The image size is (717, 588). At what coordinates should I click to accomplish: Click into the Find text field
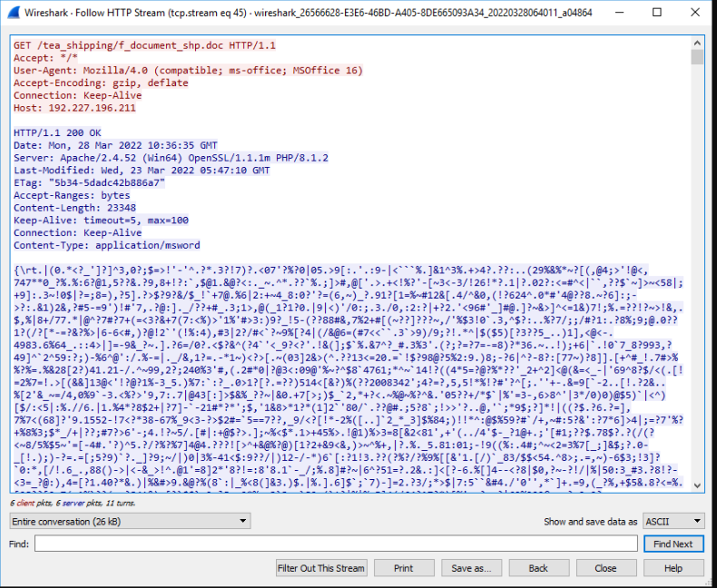336,544
